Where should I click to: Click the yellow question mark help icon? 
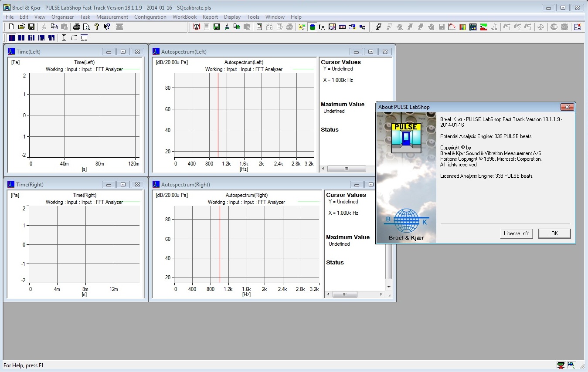(97, 27)
